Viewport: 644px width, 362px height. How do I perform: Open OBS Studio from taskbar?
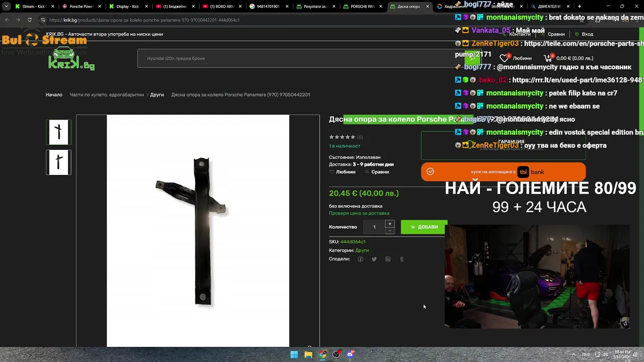pyautogui.click(x=337, y=354)
